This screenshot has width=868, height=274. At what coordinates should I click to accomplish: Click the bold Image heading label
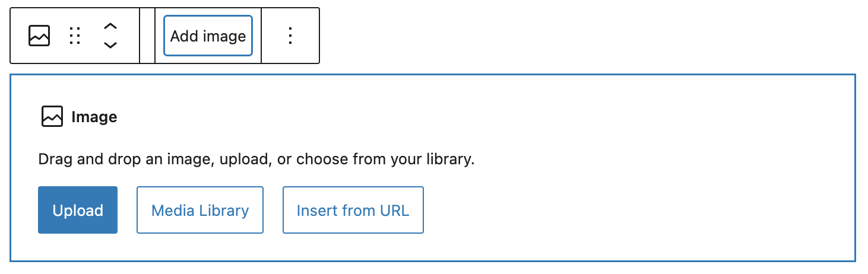click(x=94, y=117)
